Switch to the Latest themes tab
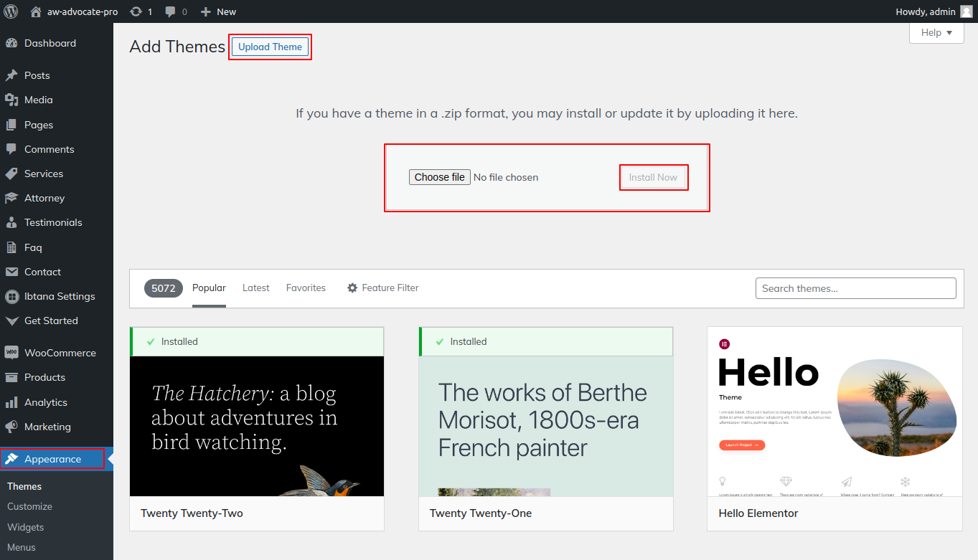 [255, 288]
